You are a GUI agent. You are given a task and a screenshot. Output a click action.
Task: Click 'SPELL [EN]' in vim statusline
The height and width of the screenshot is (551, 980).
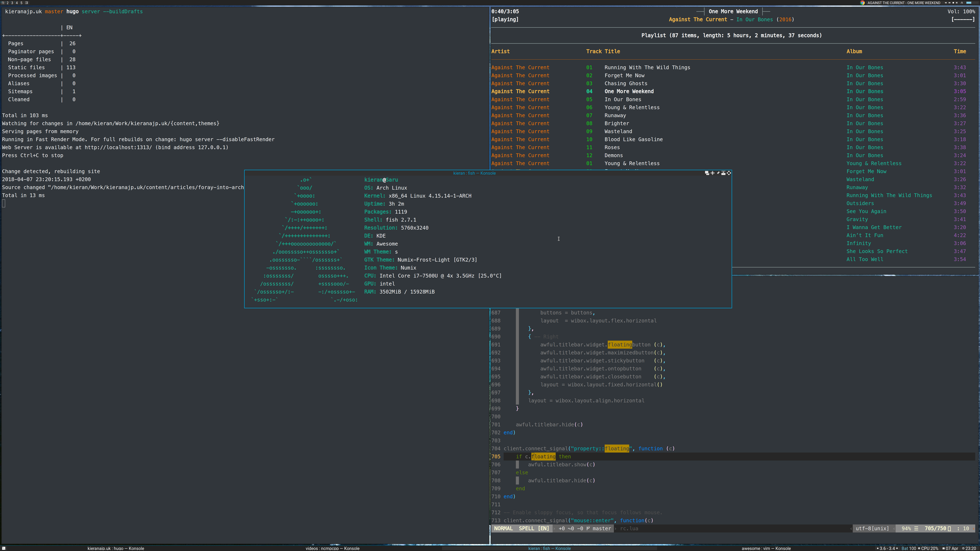tap(534, 529)
